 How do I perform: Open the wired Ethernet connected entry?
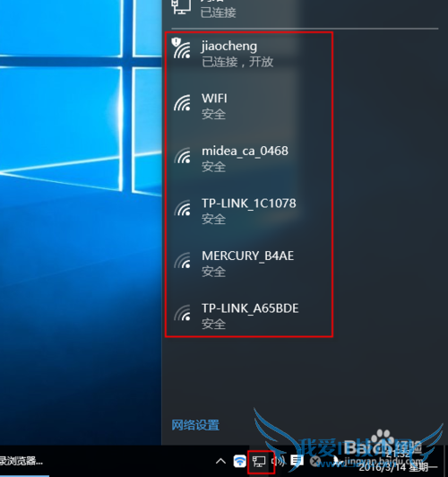tap(305, 9)
